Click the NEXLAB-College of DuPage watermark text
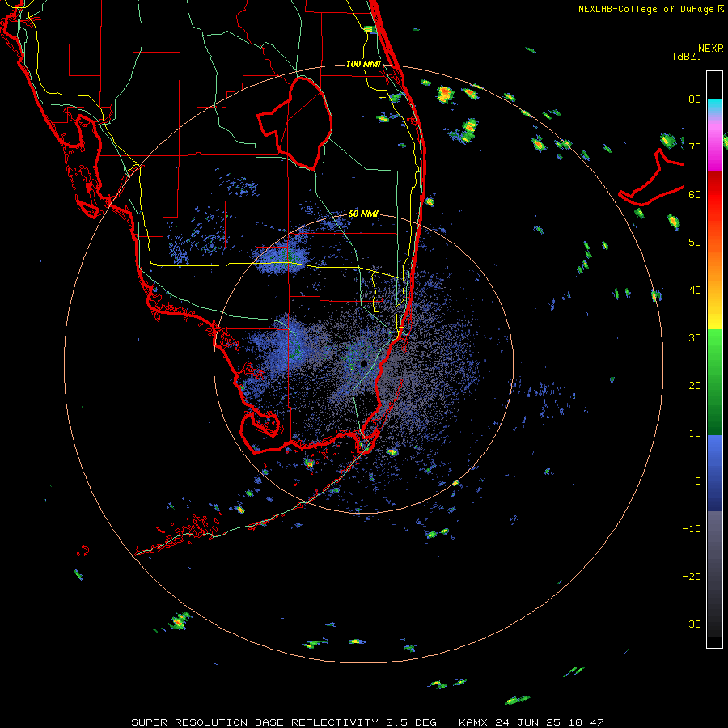Screen dimensions: 728x728 point(650,9)
